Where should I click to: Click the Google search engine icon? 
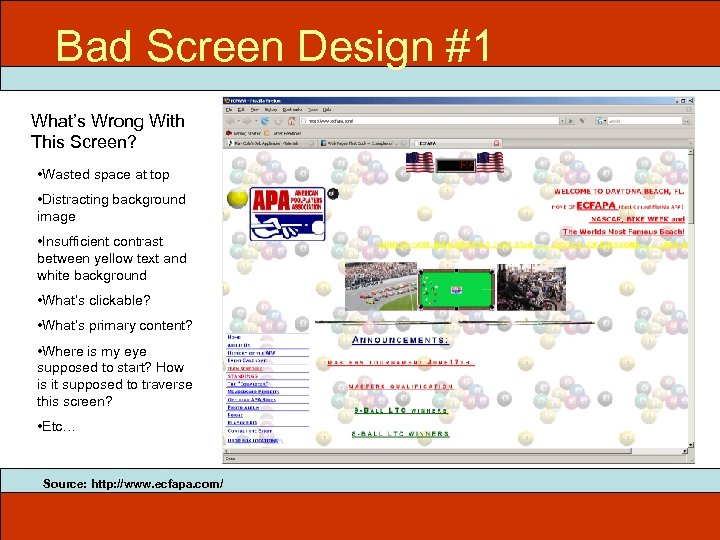[599, 121]
